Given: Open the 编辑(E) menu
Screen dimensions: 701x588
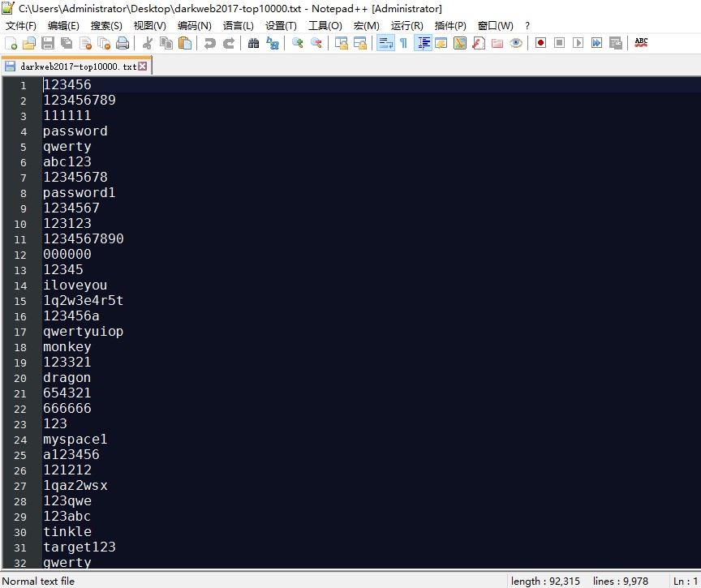Looking at the screenshot, I should click(x=63, y=25).
